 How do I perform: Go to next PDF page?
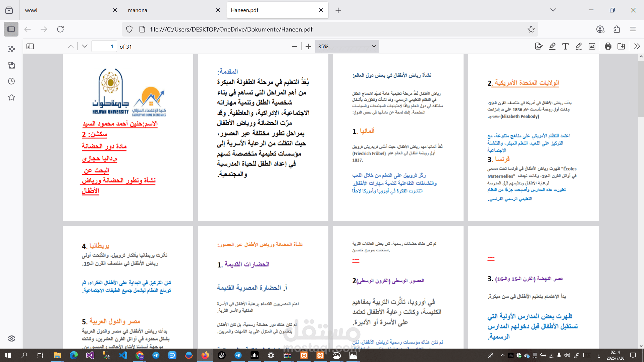point(85,46)
